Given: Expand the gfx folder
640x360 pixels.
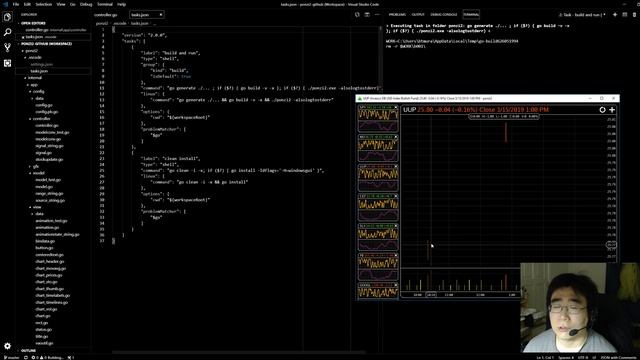Looking at the screenshot, I should pos(35,167).
